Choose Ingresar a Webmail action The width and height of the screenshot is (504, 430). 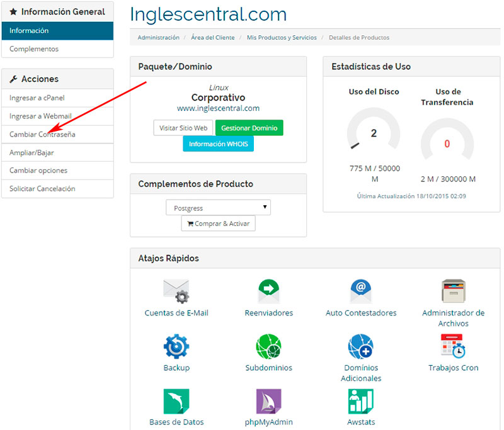pyautogui.click(x=57, y=116)
